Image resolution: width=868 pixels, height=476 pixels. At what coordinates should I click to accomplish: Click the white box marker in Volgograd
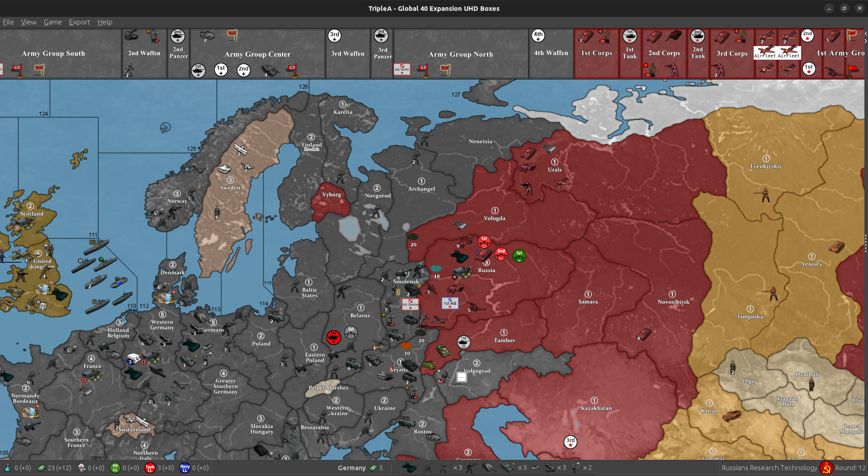pos(462,377)
